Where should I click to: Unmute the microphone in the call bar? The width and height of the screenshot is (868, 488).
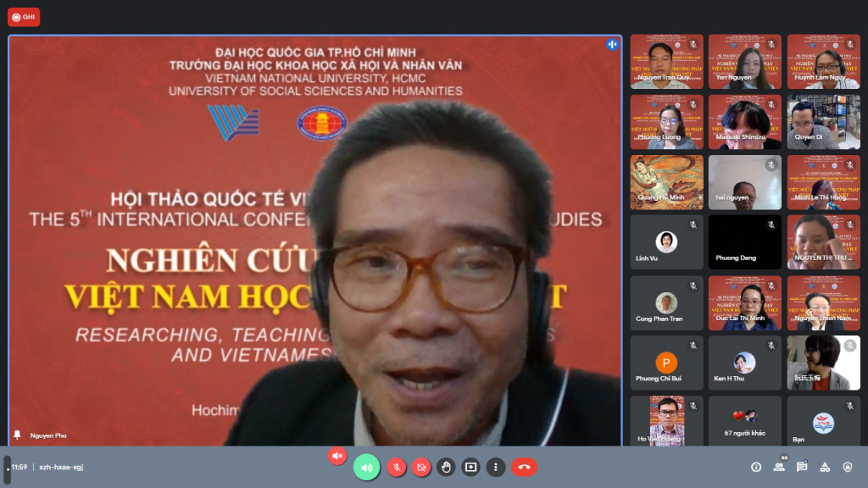397,468
